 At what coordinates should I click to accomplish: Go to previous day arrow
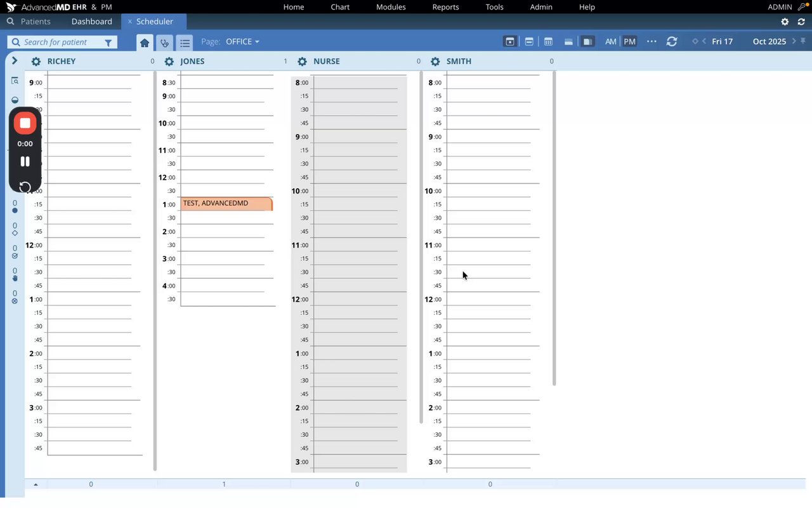tap(704, 41)
